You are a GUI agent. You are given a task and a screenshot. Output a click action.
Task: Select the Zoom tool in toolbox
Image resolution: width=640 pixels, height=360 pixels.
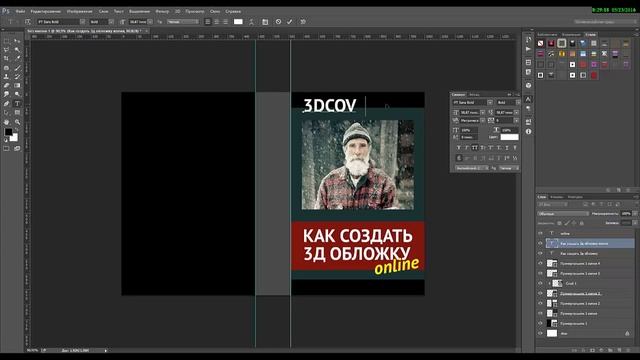[x=17, y=122]
